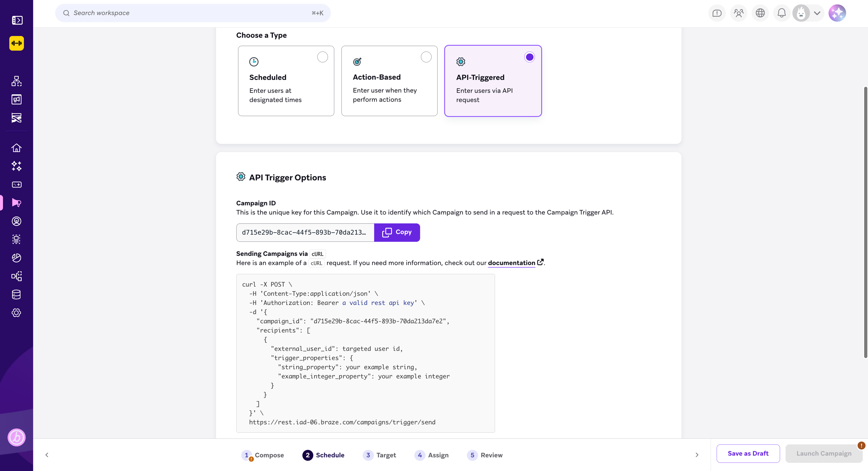
Task: Open the documentation external link icon
Action: pos(540,262)
